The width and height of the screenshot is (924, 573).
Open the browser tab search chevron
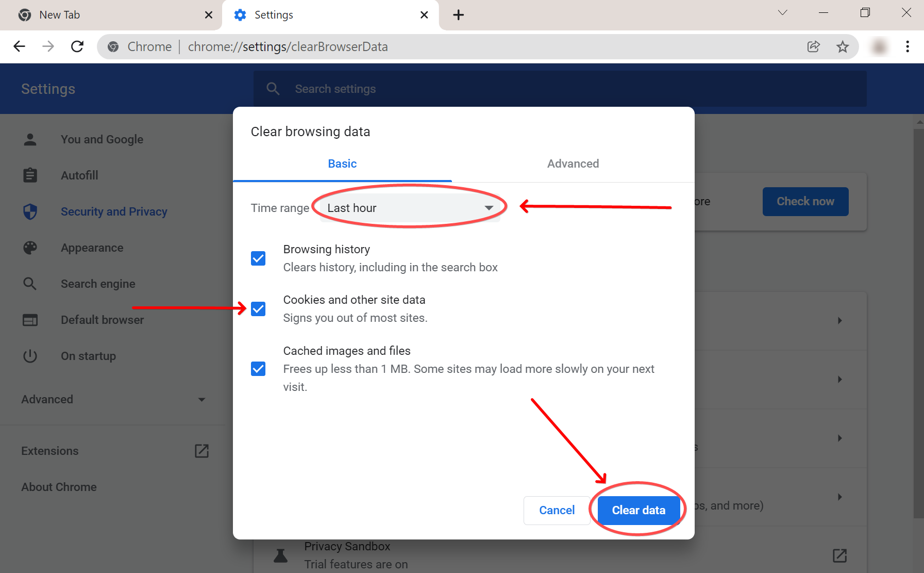click(x=782, y=12)
